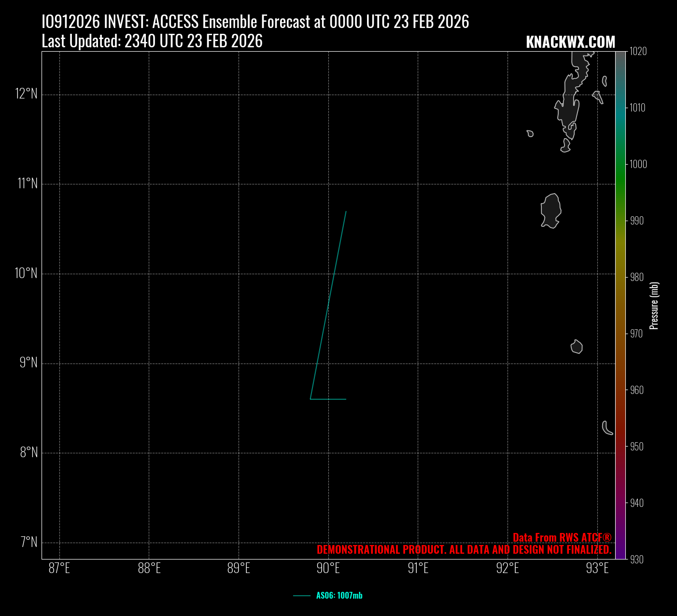Click the green 1000 mb area of the colorbar
The width and height of the screenshot is (677, 616).
pos(621,164)
